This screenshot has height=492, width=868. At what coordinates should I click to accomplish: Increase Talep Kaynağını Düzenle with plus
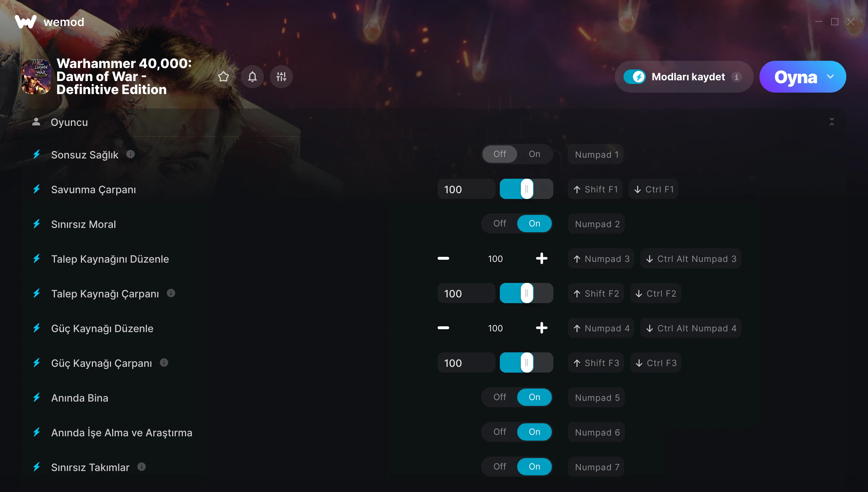[x=541, y=258]
